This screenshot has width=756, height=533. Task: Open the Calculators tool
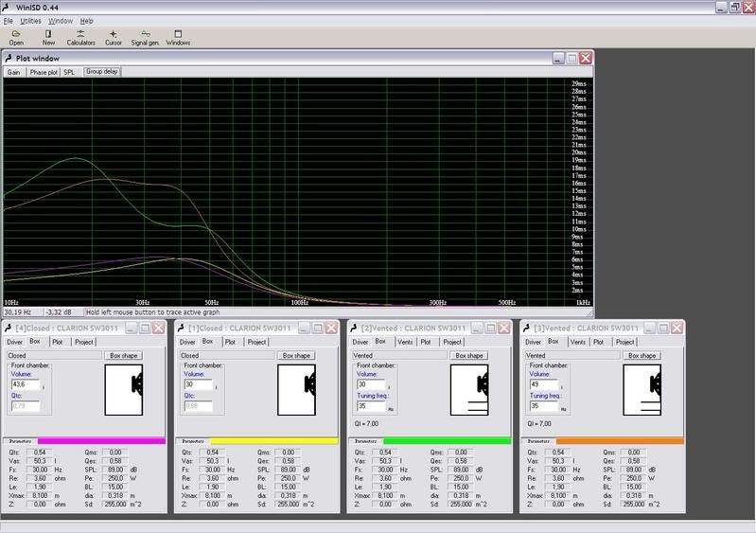click(80, 38)
